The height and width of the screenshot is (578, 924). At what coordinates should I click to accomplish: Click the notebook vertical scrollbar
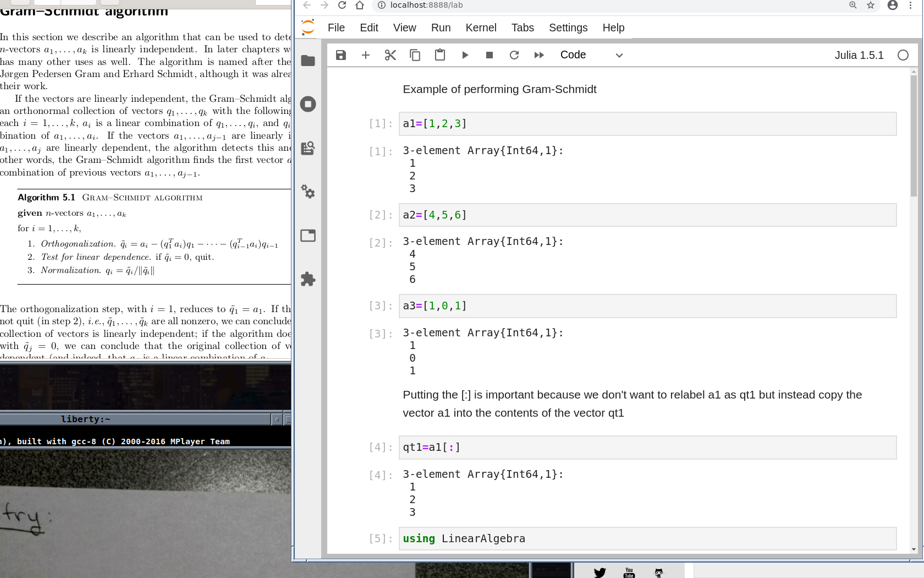(x=914, y=138)
